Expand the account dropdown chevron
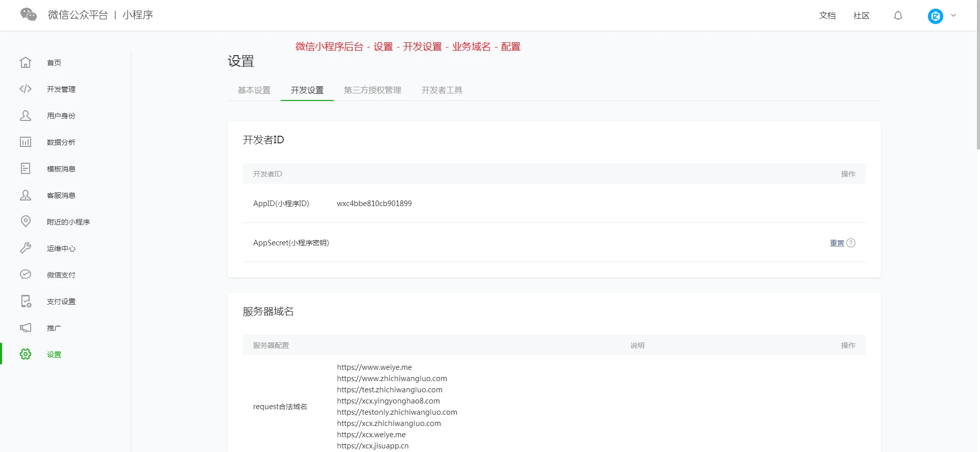This screenshot has width=980, height=452. tap(953, 15)
